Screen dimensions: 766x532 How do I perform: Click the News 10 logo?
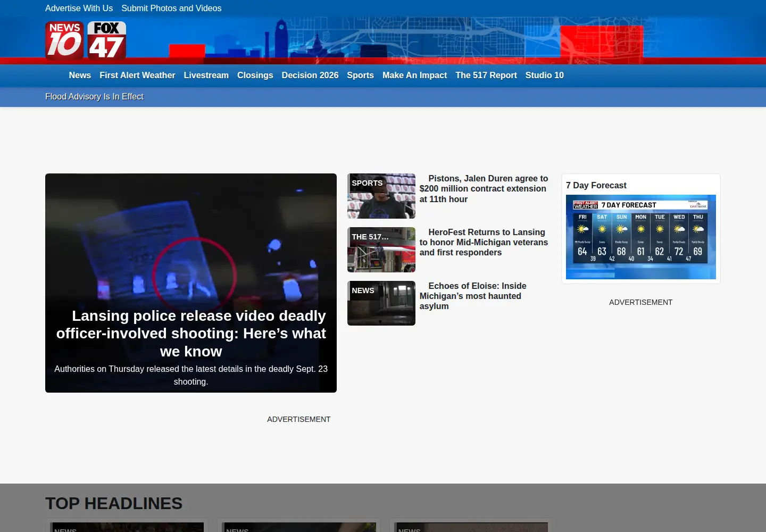[64, 40]
